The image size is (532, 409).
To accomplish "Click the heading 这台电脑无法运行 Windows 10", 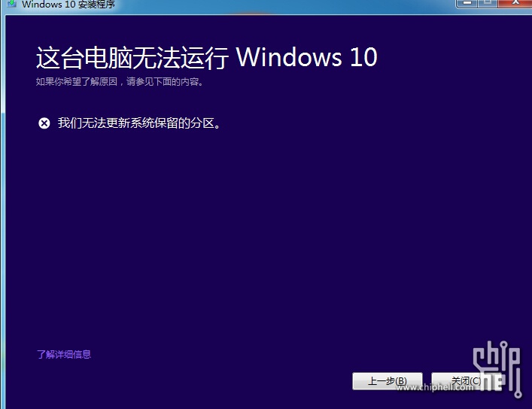I will 207,57.
